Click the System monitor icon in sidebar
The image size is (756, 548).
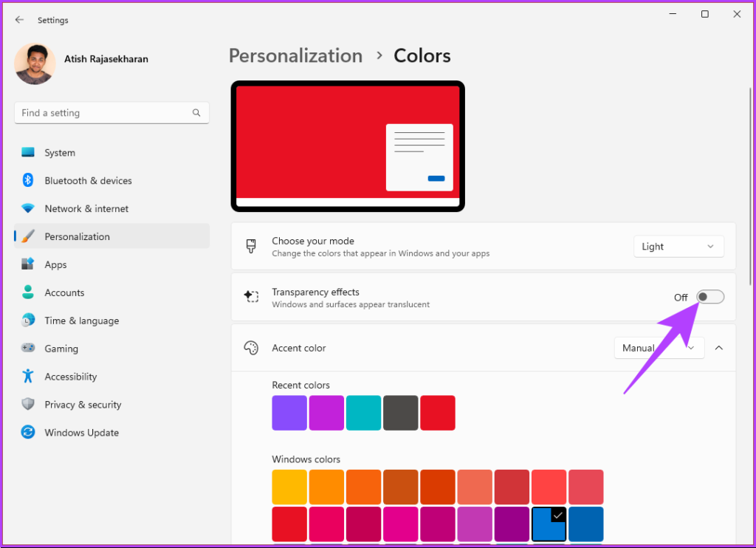(x=28, y=153)
